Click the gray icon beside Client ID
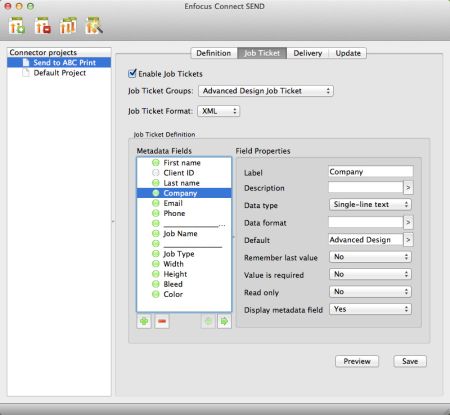 click(156, 173)
